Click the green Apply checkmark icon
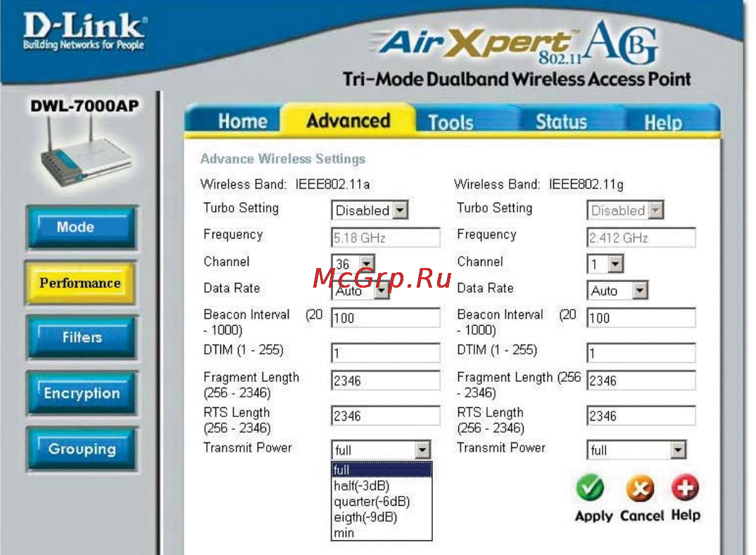This screenshot has height=555, width=756. [590, 487]
